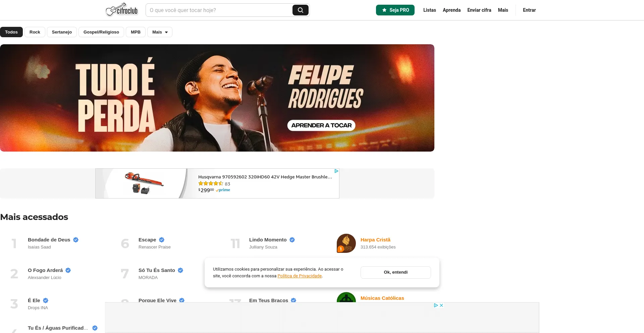Open the Mais menu in top navigation
Screen dimensions: 644x333
pyautogui.click(x=503, y=10)
